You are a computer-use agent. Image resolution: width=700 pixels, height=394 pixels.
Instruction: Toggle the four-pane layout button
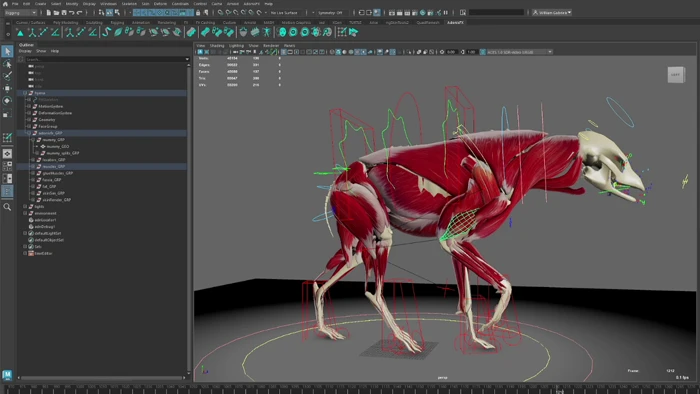pos(7,166)
